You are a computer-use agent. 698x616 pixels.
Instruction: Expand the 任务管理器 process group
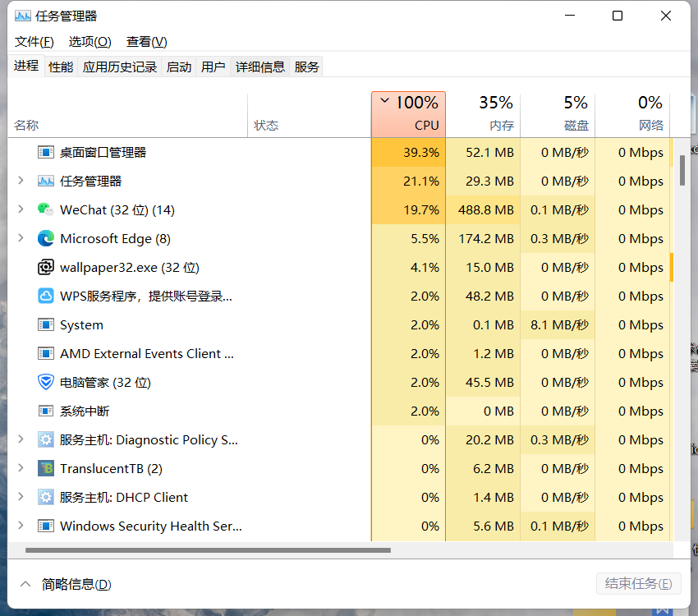pyautogui.click(x=21, y=181)
